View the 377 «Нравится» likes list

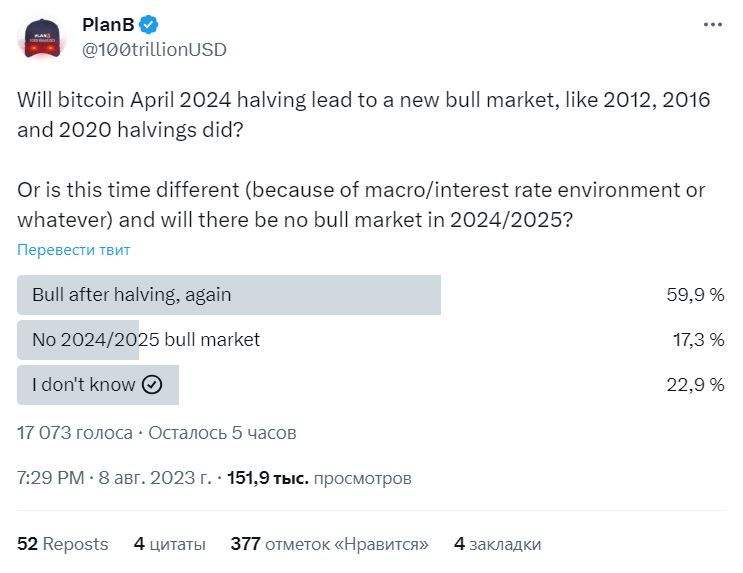pos(329,544)
